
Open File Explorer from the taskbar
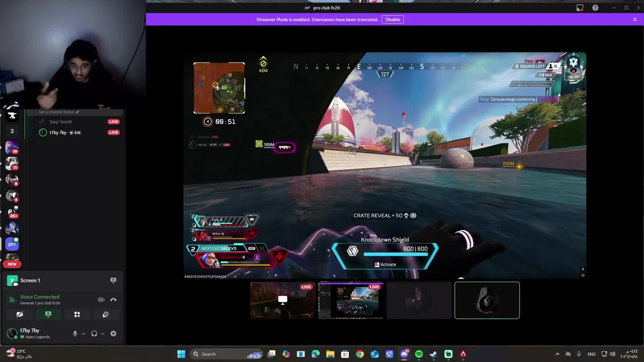click(x=330, y=354)
